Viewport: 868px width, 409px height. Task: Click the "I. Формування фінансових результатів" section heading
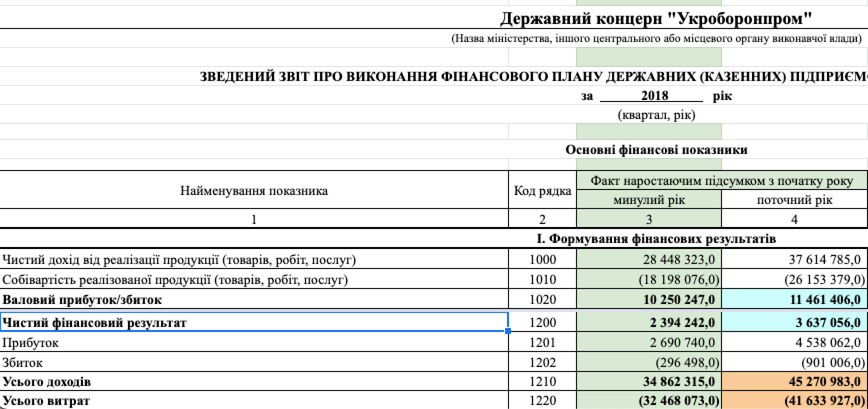[x=656, y=238]
